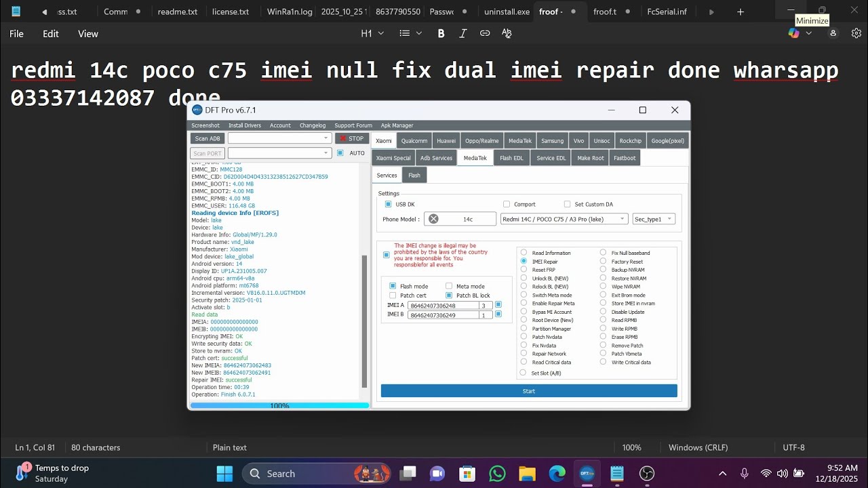
Task: Click the IMEI A input field
Action: tap(443, 306)
